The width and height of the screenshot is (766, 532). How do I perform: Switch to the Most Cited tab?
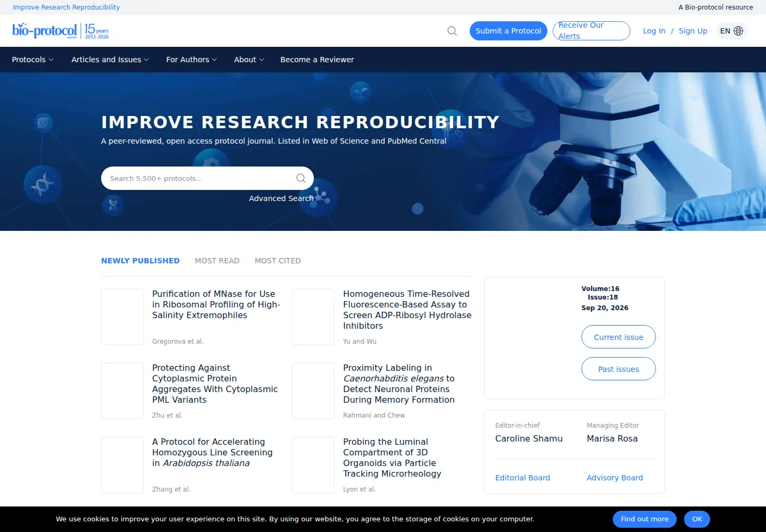pos(278,261)
